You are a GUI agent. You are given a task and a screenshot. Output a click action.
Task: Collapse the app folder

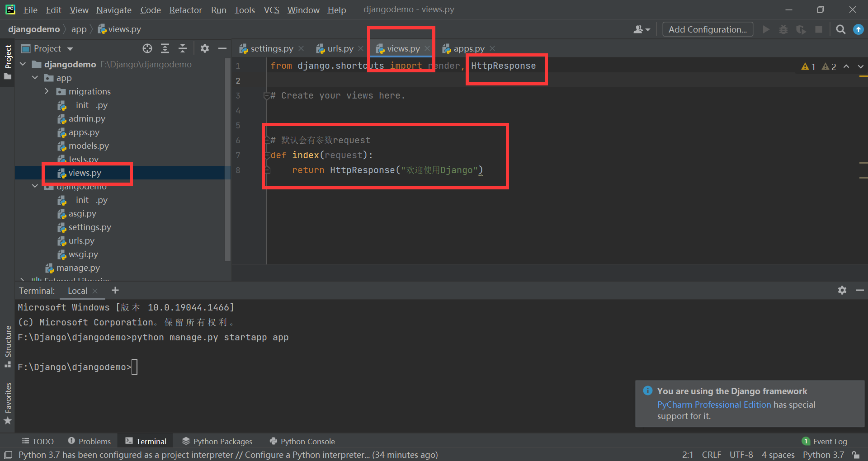[35, 78]
